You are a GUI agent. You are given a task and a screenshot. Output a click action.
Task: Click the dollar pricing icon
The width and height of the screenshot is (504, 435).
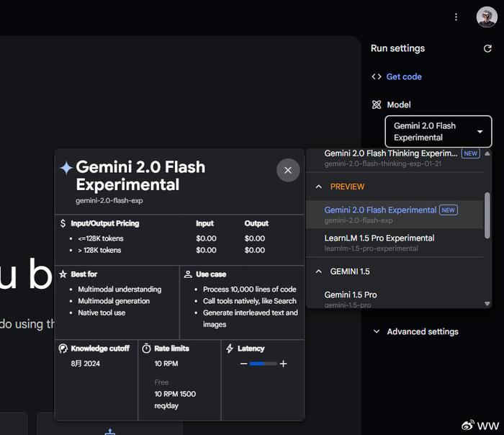click(63, 223)
